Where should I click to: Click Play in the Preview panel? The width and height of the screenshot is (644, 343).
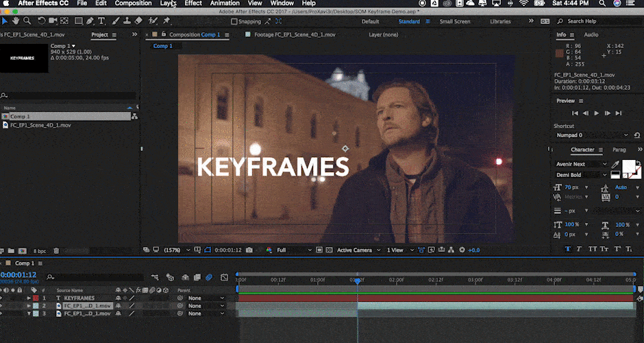tap(596, 113)
